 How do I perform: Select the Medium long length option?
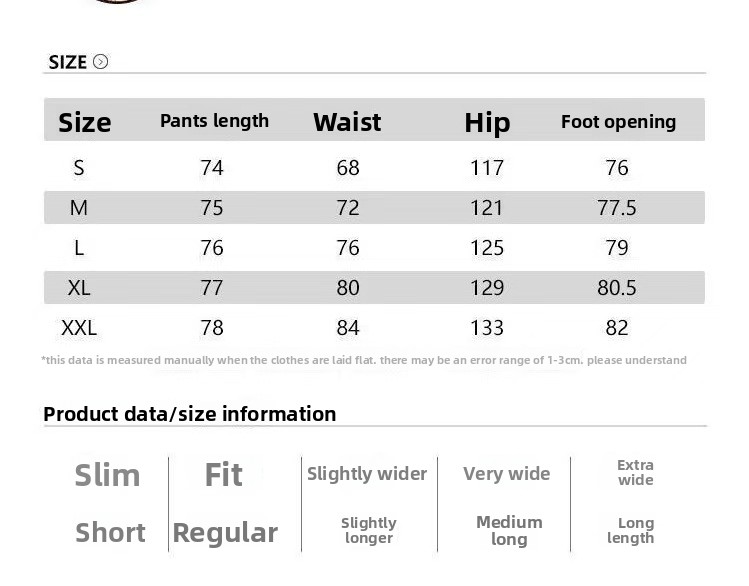509,530
